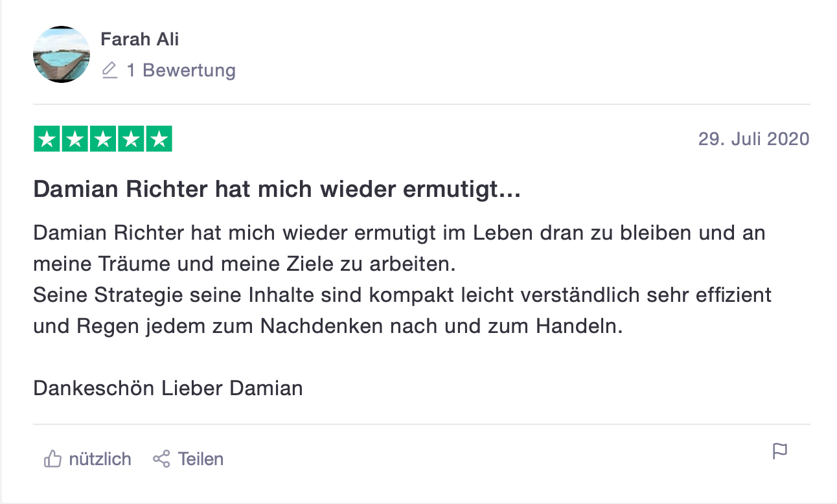Click the date 29. Juli 2020
The width and height of the screenshot is (837, 504).
pyautogui.click(x=753, y=139)
